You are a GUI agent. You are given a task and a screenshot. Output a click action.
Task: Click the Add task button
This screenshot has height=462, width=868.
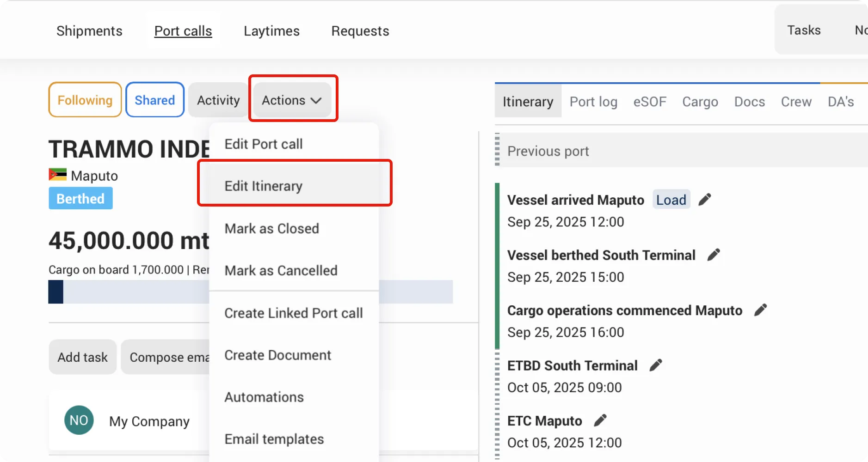click(x=83, y=357)
